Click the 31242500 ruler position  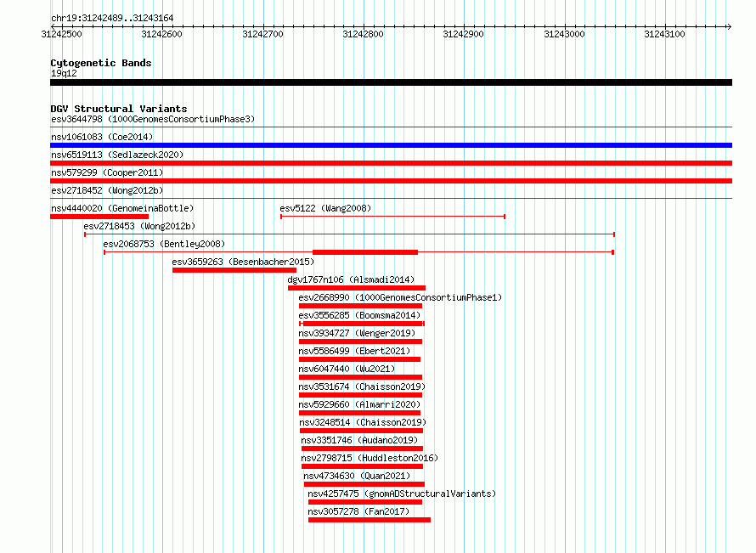pos(62,34)
